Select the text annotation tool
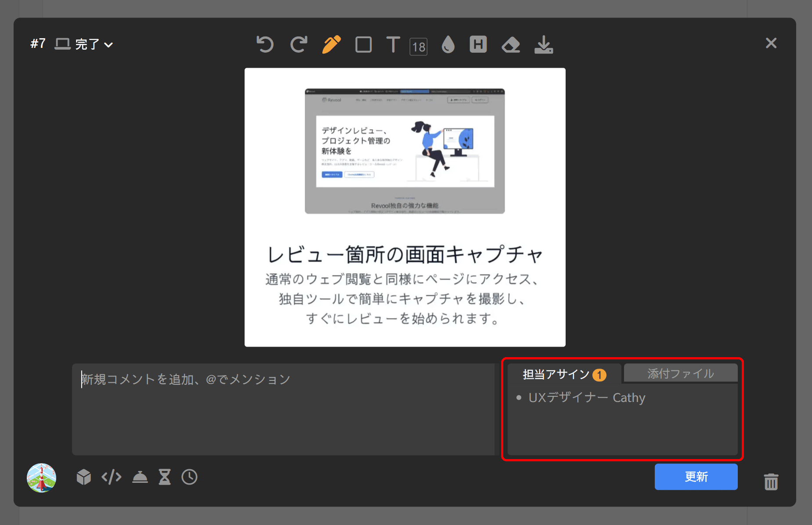812x525 pixels. 393,44
